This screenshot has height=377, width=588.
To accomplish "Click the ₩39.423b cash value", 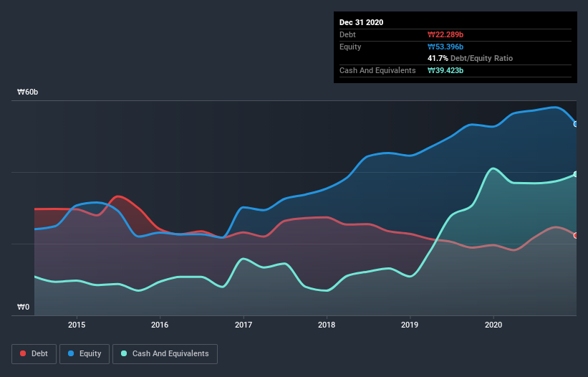I will pos(445,70).
